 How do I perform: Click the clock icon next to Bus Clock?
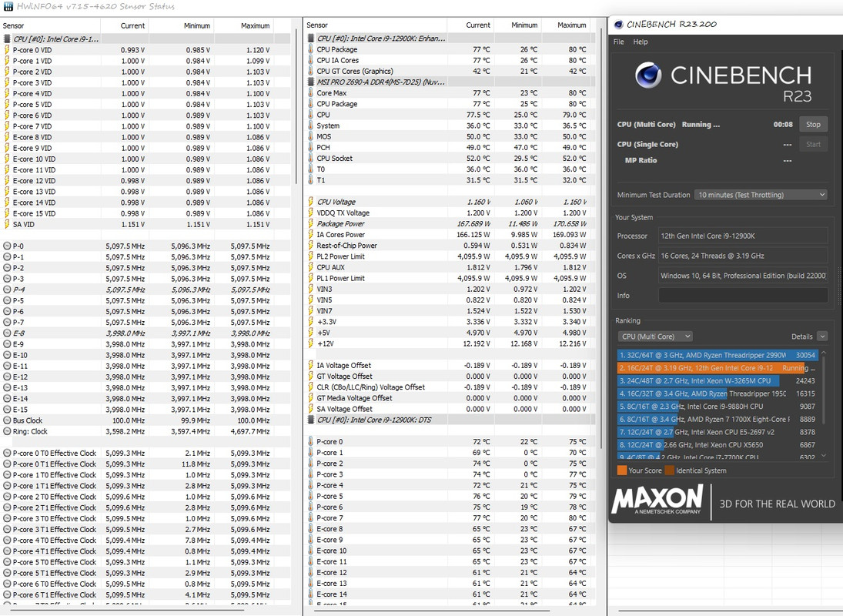[x=8, y=420]
